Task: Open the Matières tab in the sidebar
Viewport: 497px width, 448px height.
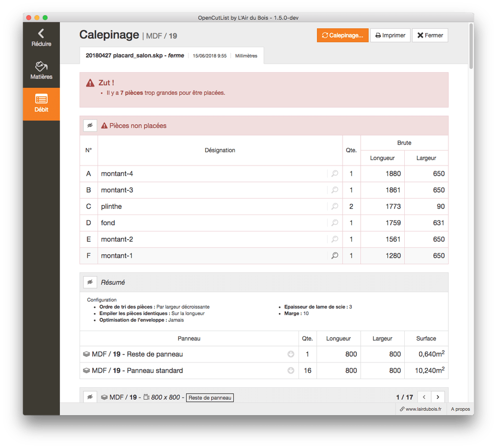Action: pyautogui.click(x=41, y=71)
